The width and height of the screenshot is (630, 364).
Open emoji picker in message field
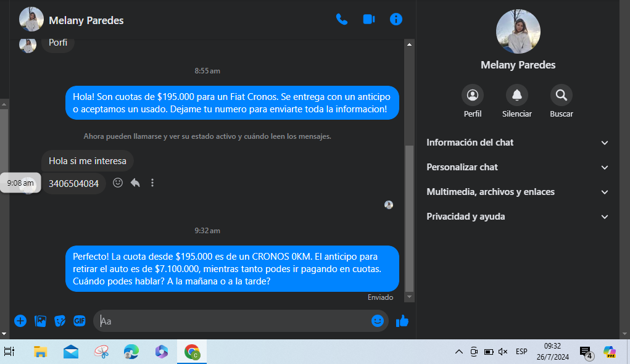click(x=377, y=321)
